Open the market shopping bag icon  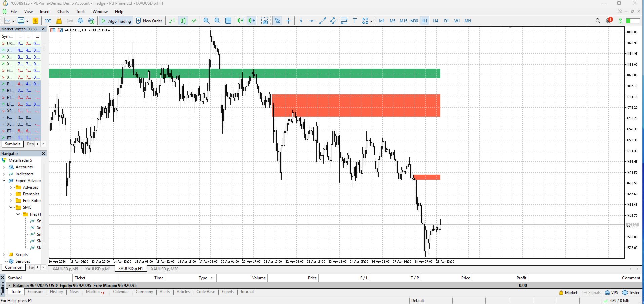tap(59, 21)
